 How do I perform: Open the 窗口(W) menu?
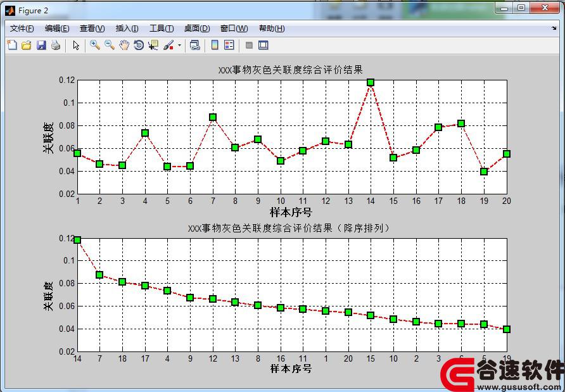pyautogui.click(x=234, y=28)
